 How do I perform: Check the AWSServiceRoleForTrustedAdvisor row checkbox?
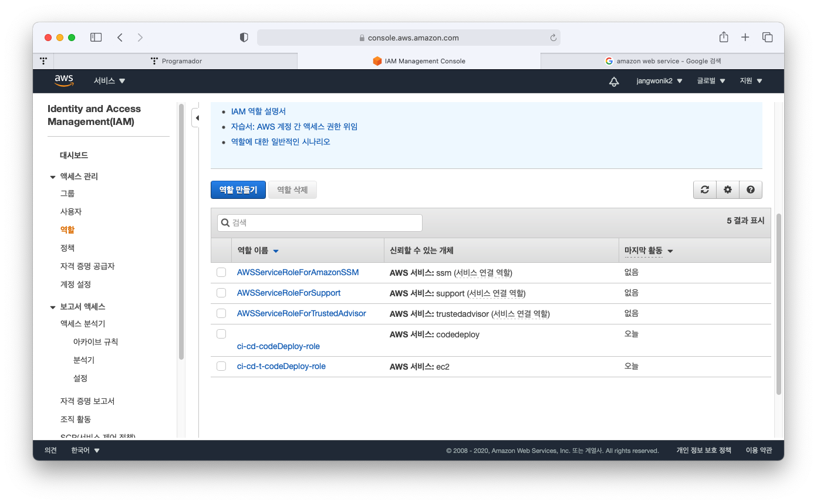[x=221, y=313]
